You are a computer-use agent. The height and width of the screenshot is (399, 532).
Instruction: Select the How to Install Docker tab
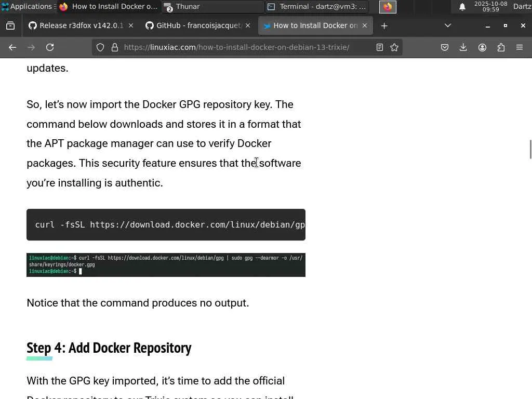pyautogui.click(x=315, y=26)
